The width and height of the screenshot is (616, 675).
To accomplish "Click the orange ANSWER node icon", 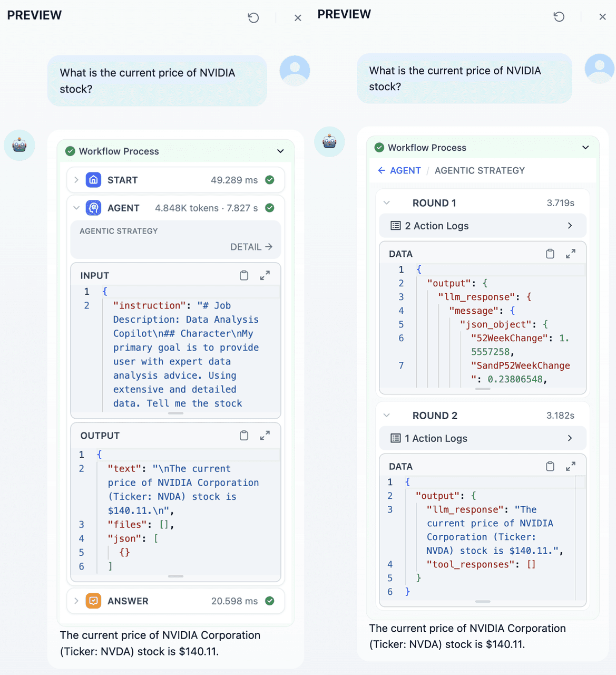I will pos(93,601).
